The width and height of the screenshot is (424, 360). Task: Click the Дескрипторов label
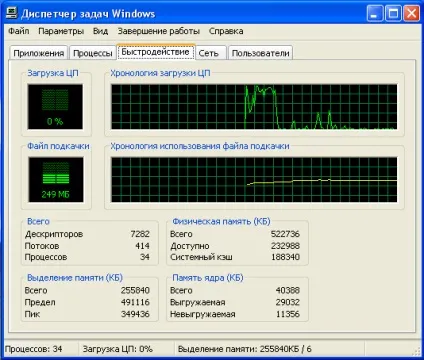[54, 234]
